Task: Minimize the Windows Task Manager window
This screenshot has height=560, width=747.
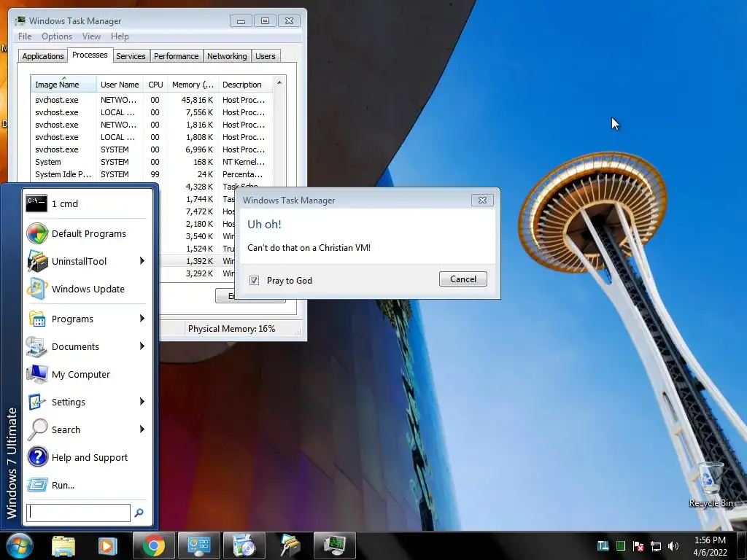Action: pos(241,21)
